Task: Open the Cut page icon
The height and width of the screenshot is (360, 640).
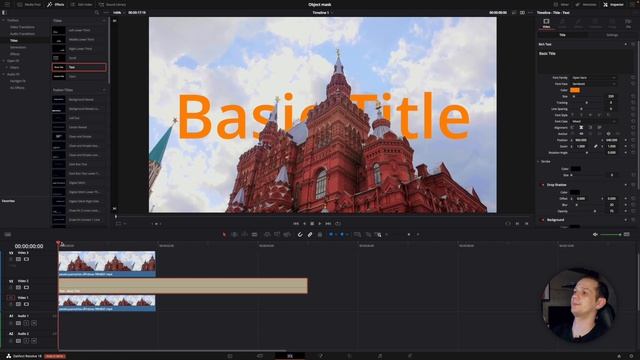Action: coord(260,356)
